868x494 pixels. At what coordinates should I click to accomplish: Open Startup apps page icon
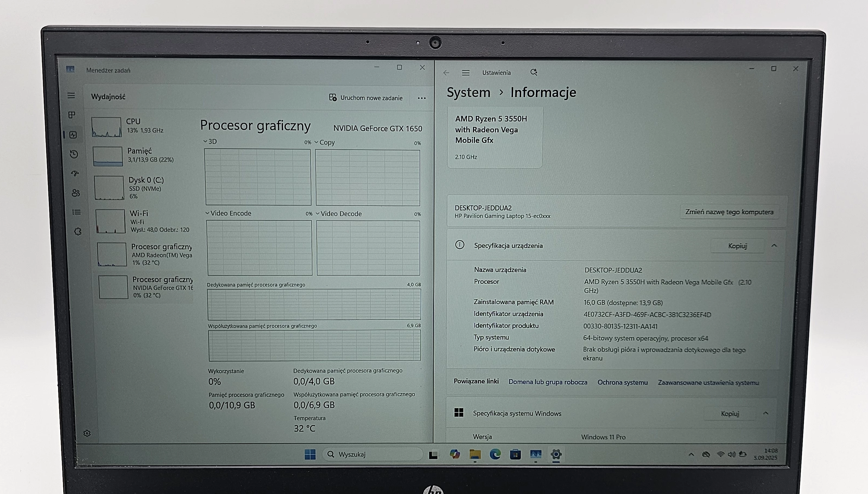(x=75, y=174)
